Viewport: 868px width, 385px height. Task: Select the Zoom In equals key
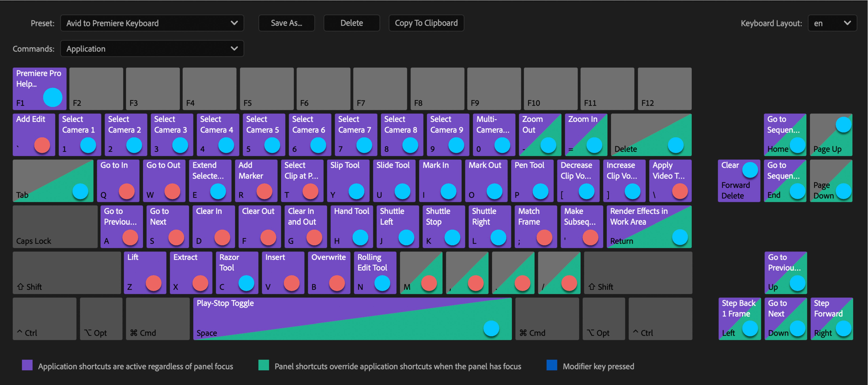coord(586,135)
